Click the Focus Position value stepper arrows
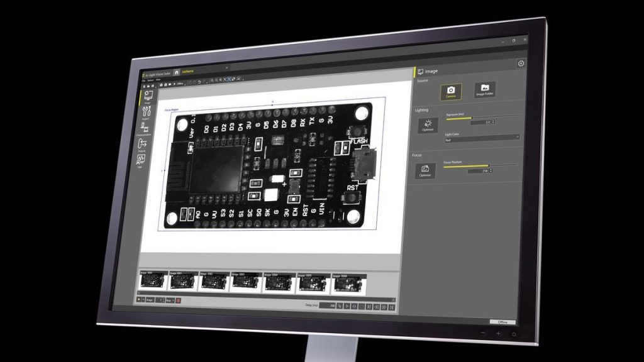Viewport: 644px width, 362px height. 491,171
